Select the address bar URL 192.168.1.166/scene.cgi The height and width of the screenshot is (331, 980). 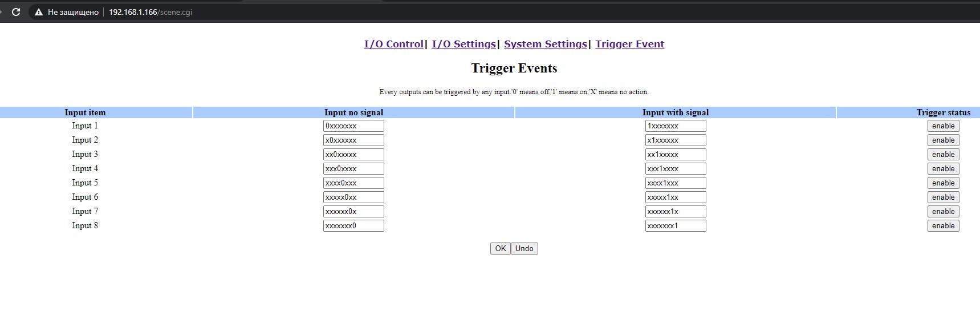(x=151, y=12)
